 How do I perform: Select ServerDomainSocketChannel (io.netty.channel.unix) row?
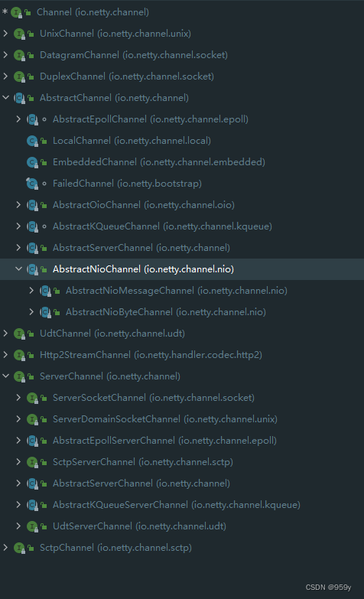182,419
